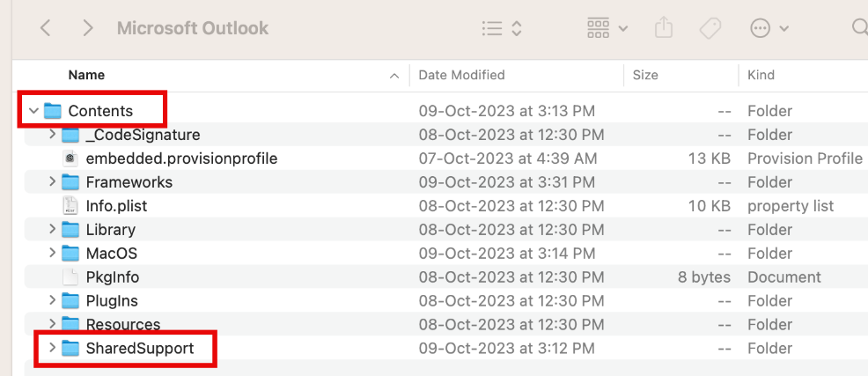Open the Group By options dropdown
Viewport: 868px width, 376px height.
pyautogui.click(x=607, y=27)
